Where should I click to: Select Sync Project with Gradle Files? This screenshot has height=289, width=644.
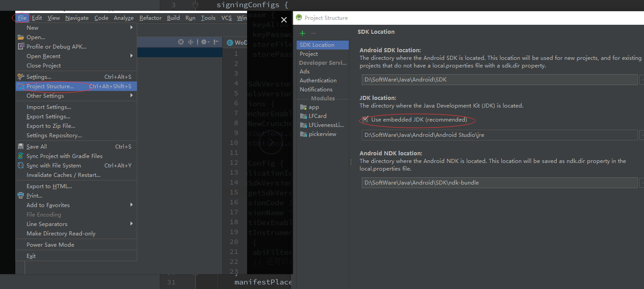tap(76, 156)
